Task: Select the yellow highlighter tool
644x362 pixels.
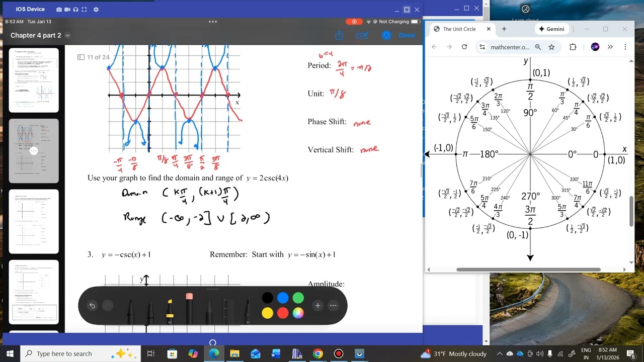Action: (170, 311)
